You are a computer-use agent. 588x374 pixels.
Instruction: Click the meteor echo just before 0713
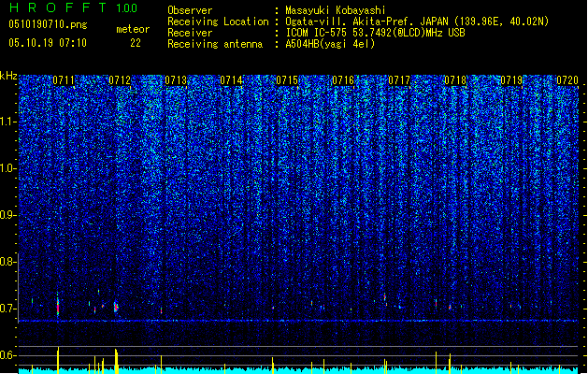coord(161,310)
